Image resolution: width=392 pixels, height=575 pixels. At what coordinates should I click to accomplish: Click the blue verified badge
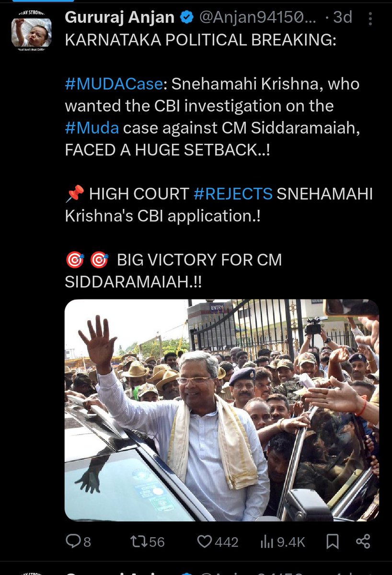tap(186, 18)
